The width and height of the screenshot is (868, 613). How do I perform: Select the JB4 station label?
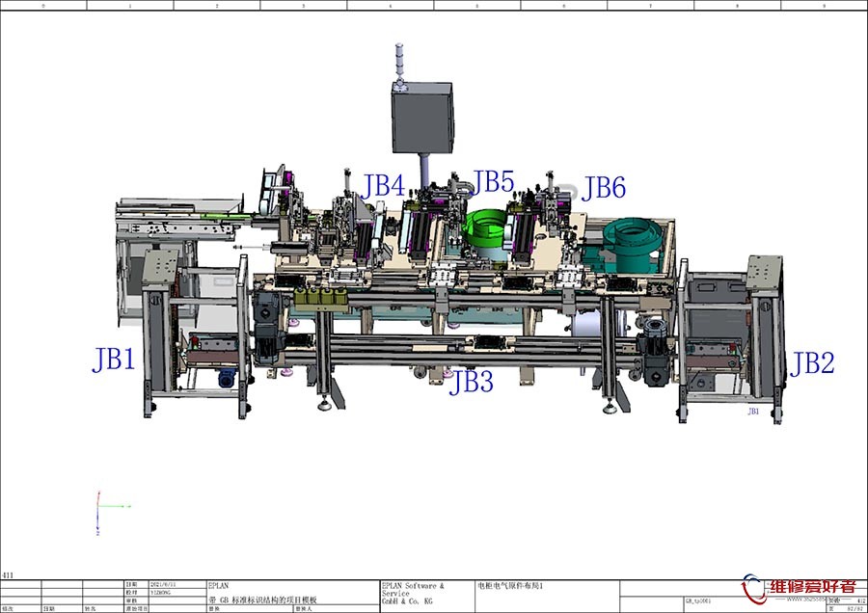tap(383, 185)
